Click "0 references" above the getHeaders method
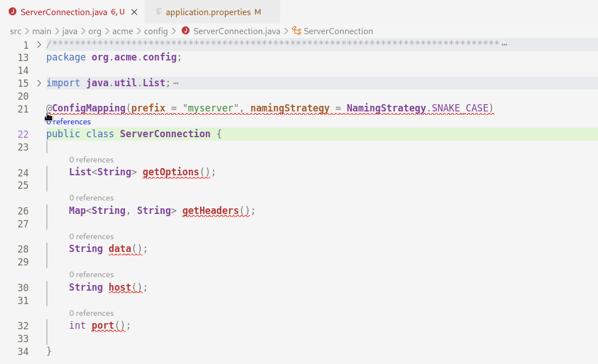 point(91,198)
